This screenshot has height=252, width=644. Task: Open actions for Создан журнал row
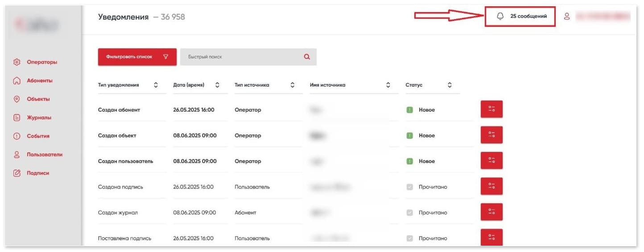491,212
